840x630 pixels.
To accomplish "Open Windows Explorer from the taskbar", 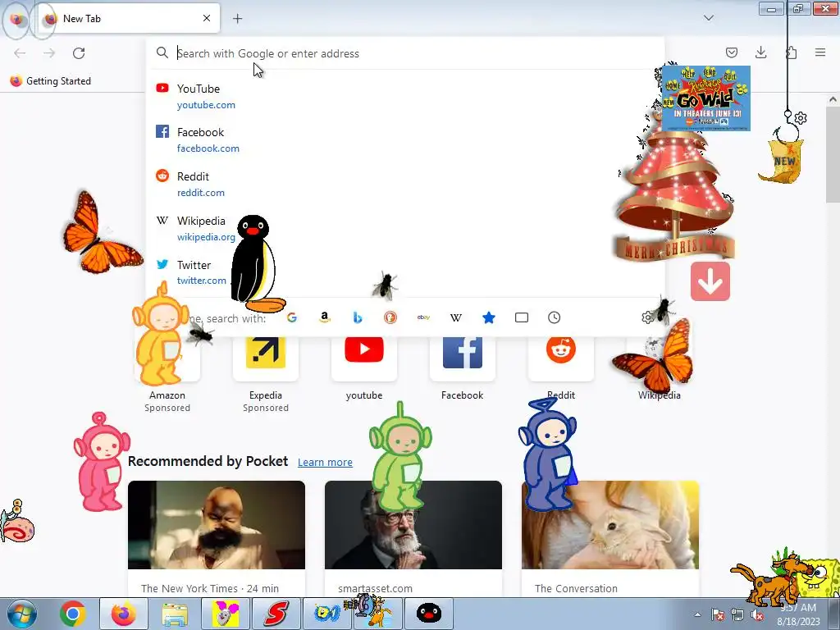I will [x=175, y=614].
